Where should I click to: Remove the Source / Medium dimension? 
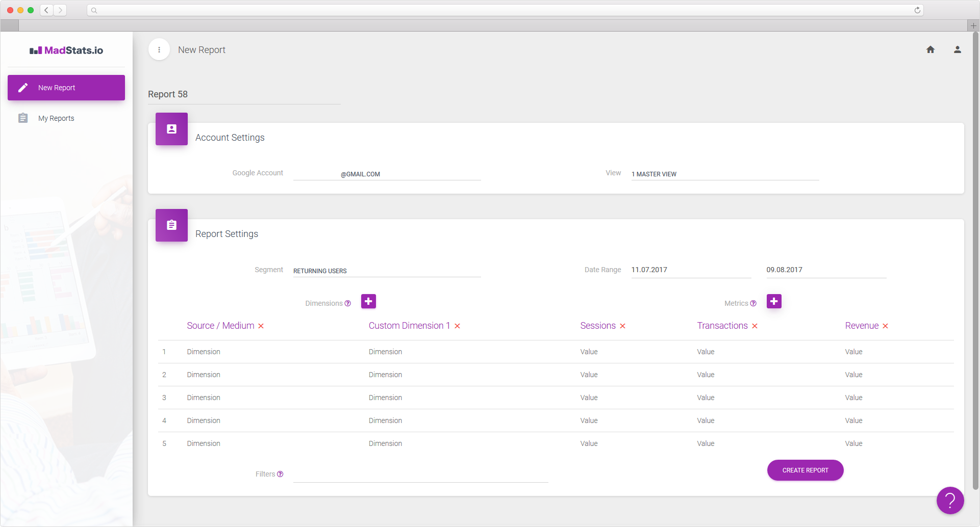coord(261,326)
